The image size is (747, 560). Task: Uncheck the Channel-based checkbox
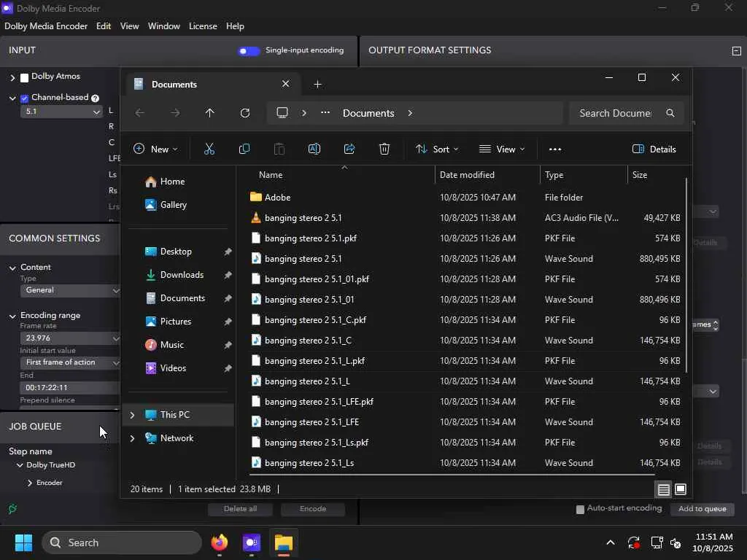[x=24, y=98]
